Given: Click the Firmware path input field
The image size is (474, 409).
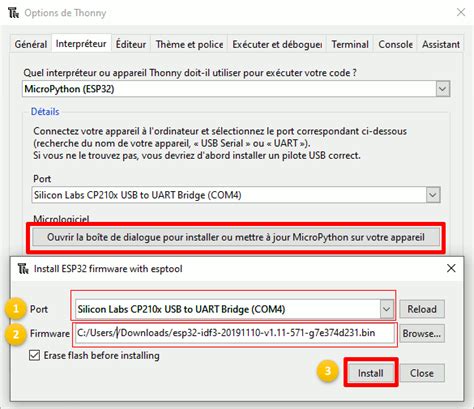Looking at the screenshot, I should point(235,333).
